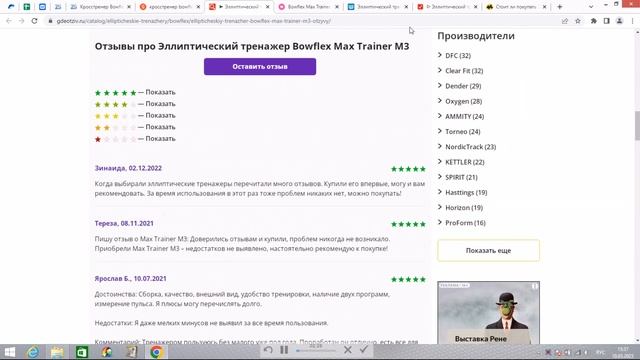Close the active 'Эллиптический' tab
This screenshot has width=640, height=360.
tap(268, 7)
